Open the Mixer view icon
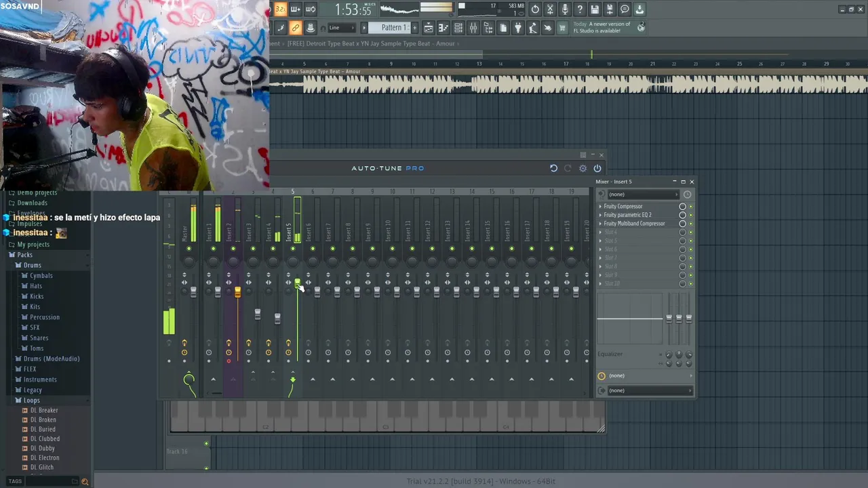This screenshot has height=488, width=868. click(x=473, y=28)
